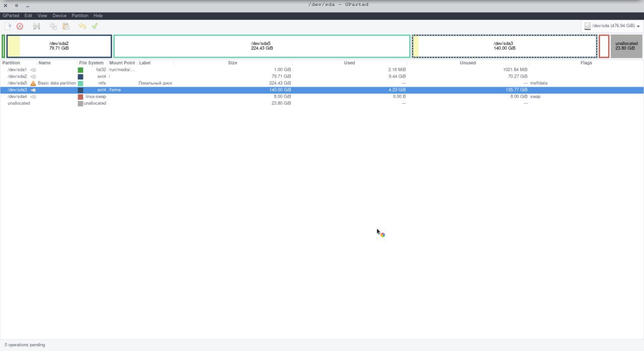The image size is (644, 351).
Task: Open the Edit menu
Action: [x=28, y=16]
